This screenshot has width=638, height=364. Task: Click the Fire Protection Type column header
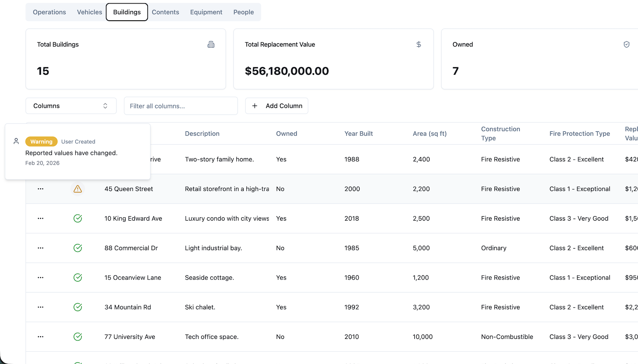(x=579, y=134)
